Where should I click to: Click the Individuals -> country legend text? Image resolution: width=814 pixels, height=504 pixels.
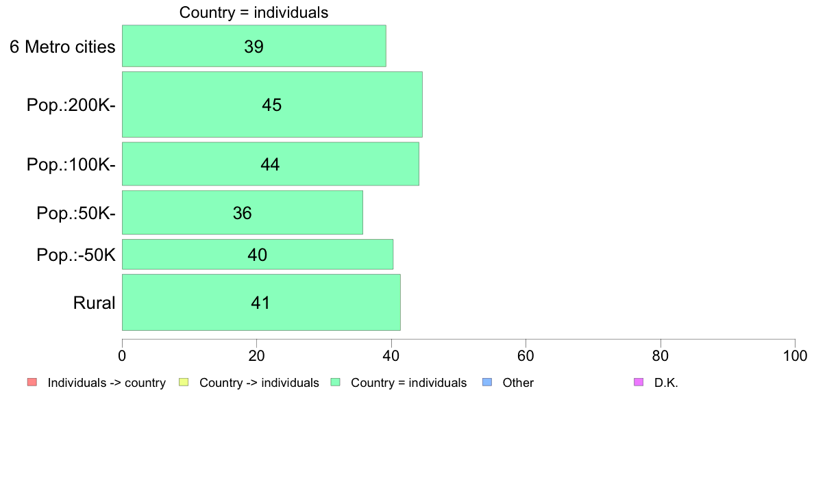tap(106, 383)
